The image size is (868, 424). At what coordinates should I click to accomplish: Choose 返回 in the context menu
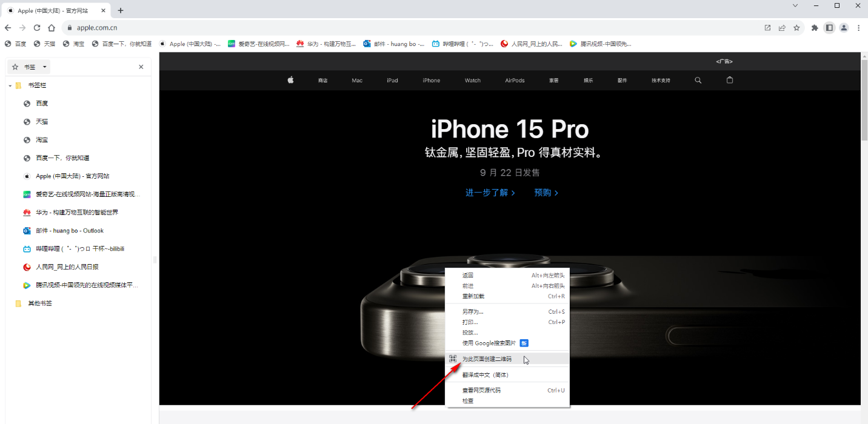pos(507,275)
